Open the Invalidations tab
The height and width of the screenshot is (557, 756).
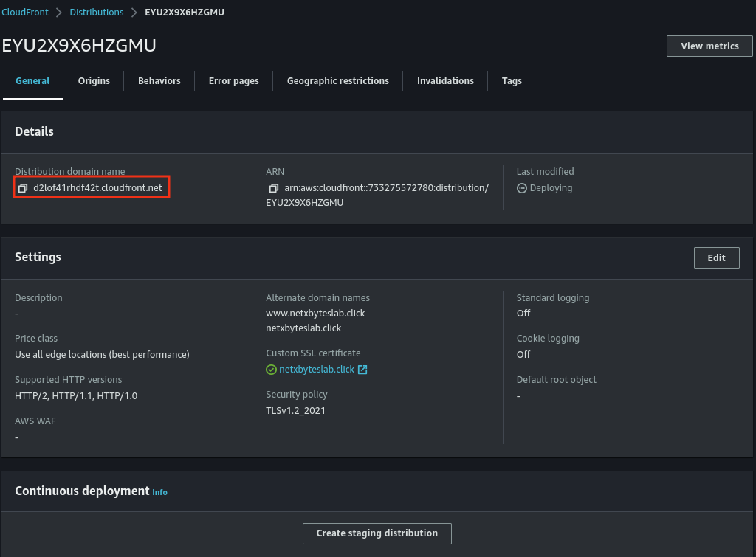click(445, 81)
